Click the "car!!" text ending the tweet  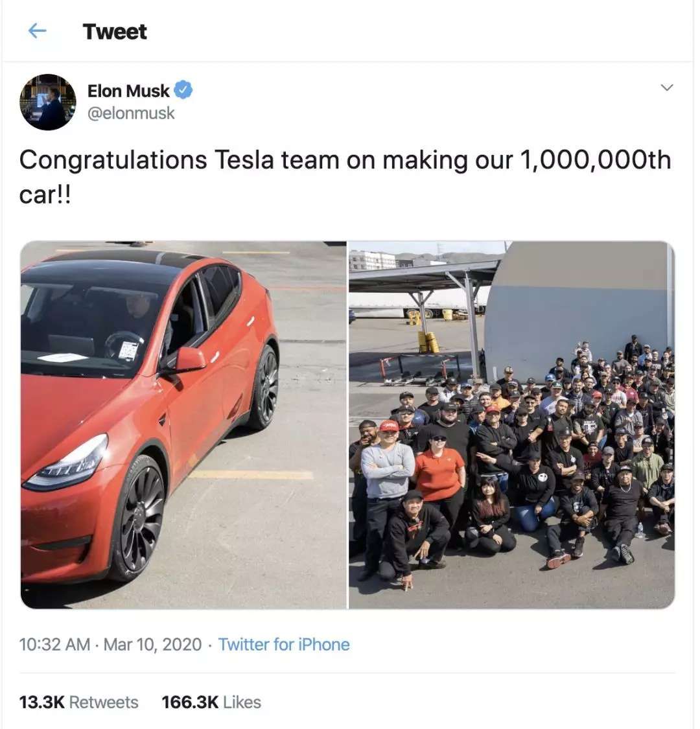(44, 194)
